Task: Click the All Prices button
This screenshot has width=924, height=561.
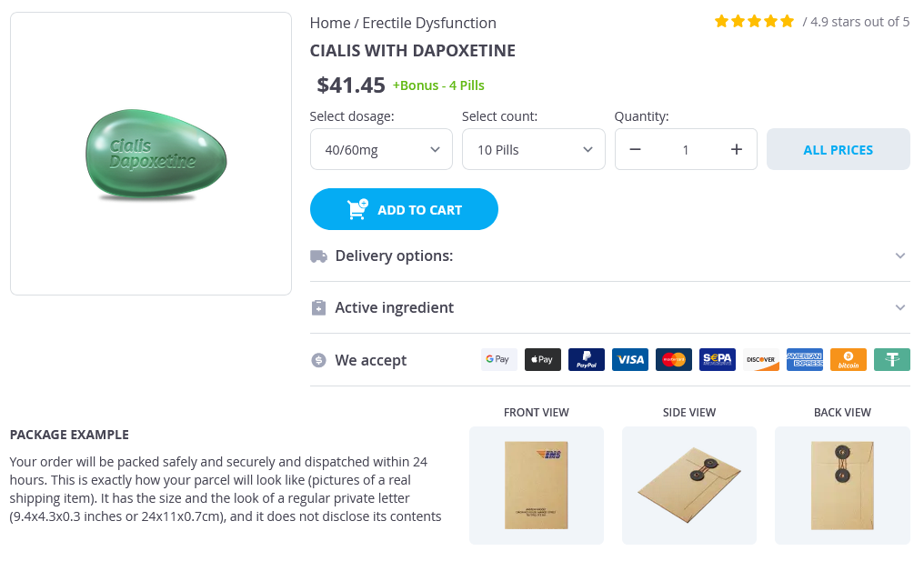Action: [838, 150]
